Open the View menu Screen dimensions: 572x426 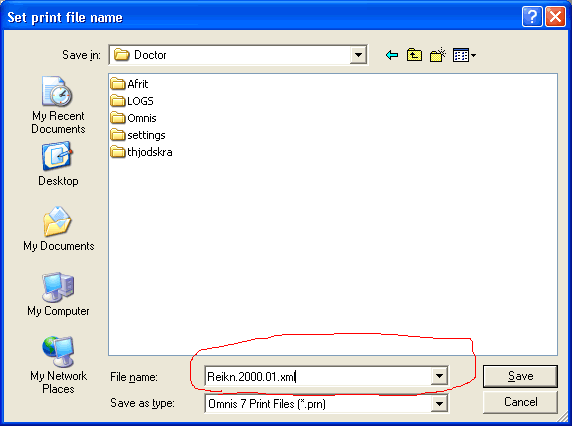(464, 55)
